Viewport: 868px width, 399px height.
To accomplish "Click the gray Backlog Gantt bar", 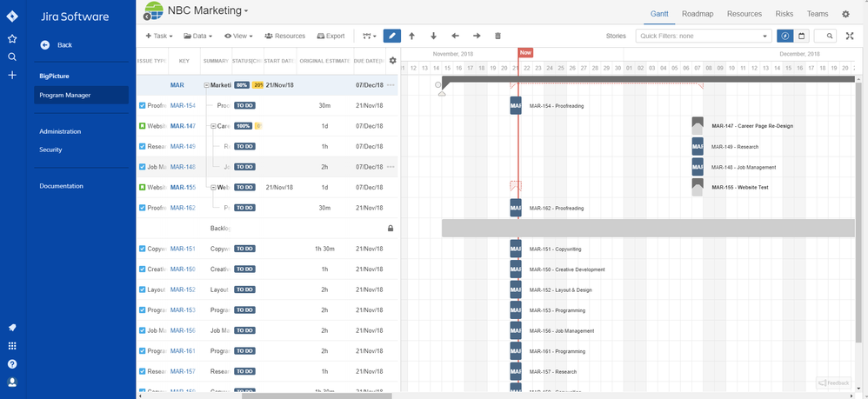I will [x=648, y=228].
